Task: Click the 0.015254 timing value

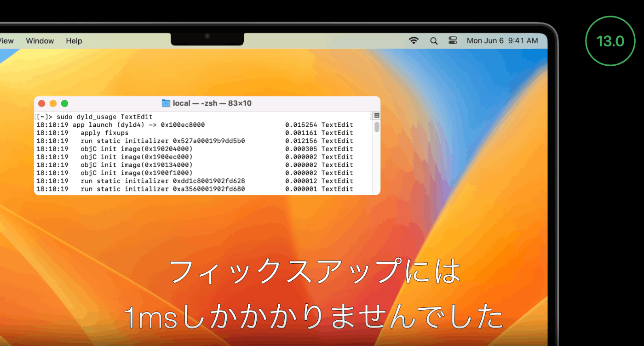Action: pyautogui.click(x=301, y=125)
